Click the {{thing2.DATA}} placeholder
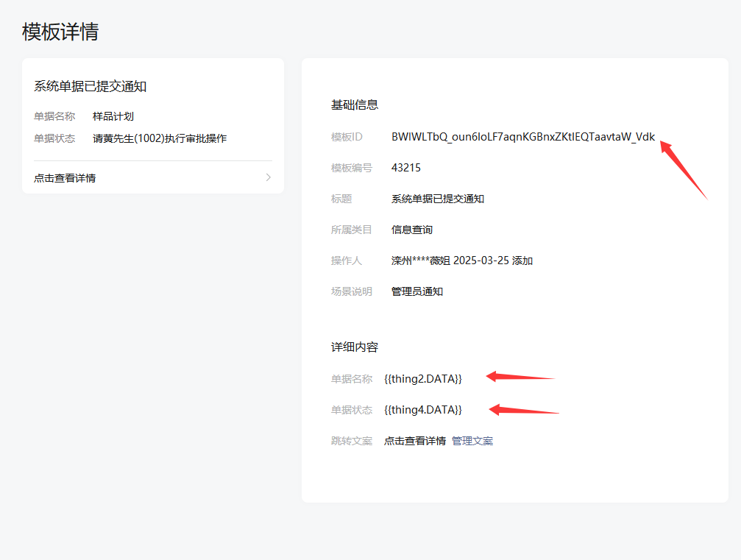The height and width of the screenshot is (560, 741). pos(423,379)
